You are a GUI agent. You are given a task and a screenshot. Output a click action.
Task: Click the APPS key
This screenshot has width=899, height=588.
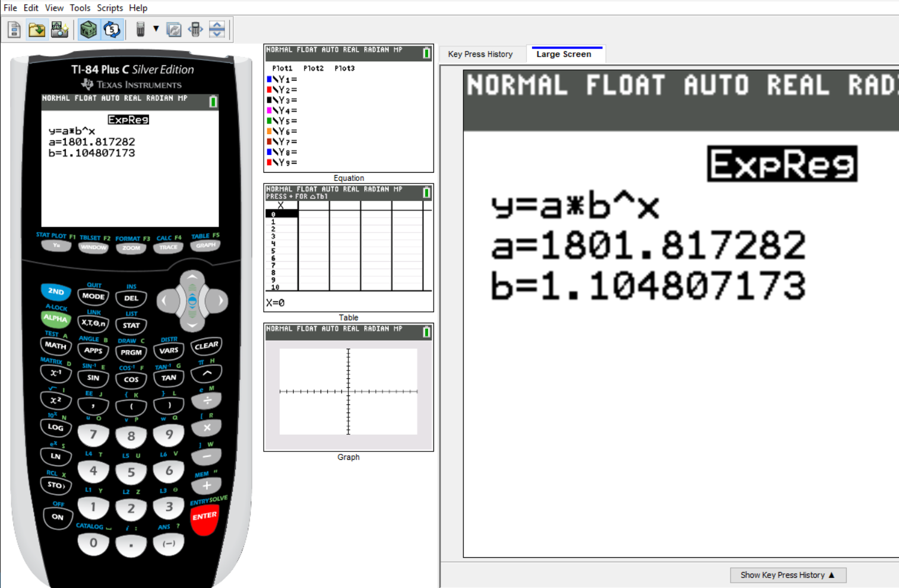(x=93, y=350)
